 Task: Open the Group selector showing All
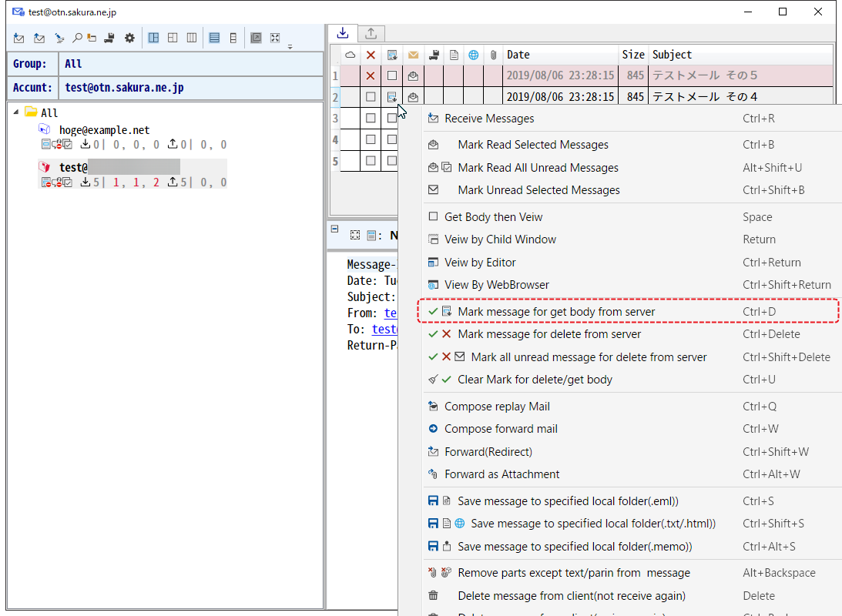point(190,64)
